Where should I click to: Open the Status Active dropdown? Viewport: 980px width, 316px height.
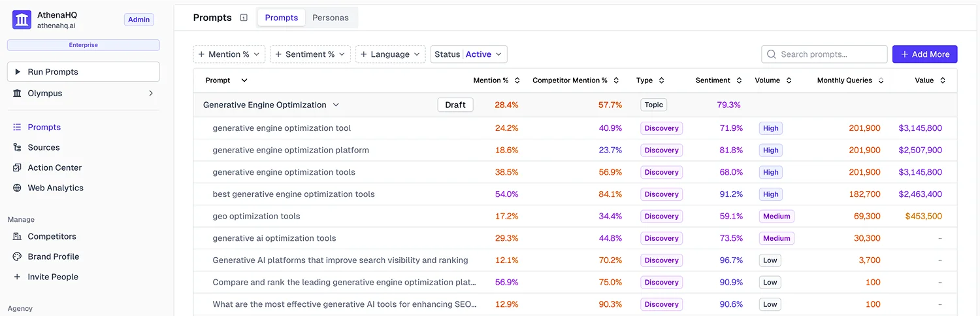point(468,54)
